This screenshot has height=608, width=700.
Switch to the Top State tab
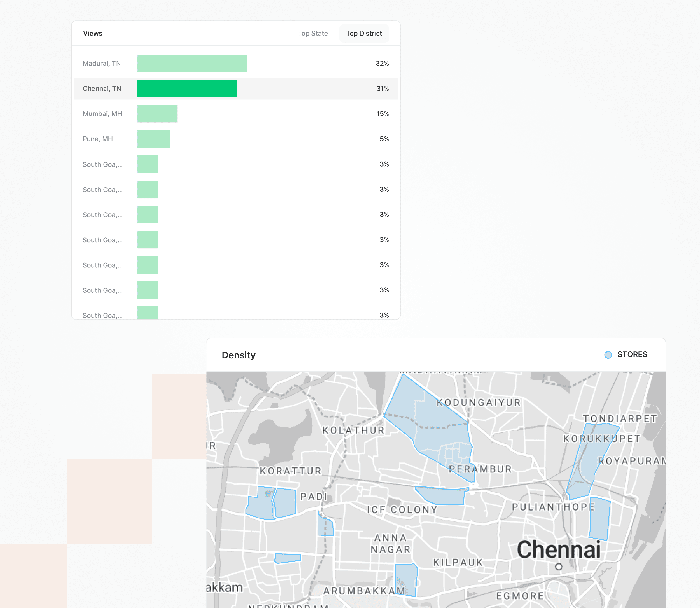click(x=312, y=33)
